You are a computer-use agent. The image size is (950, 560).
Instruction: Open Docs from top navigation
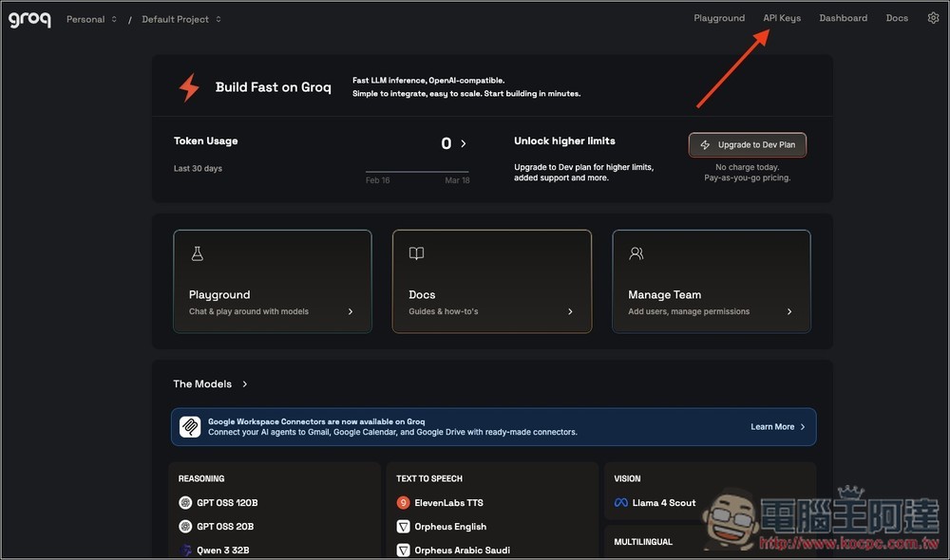click(x=897, y=18)
